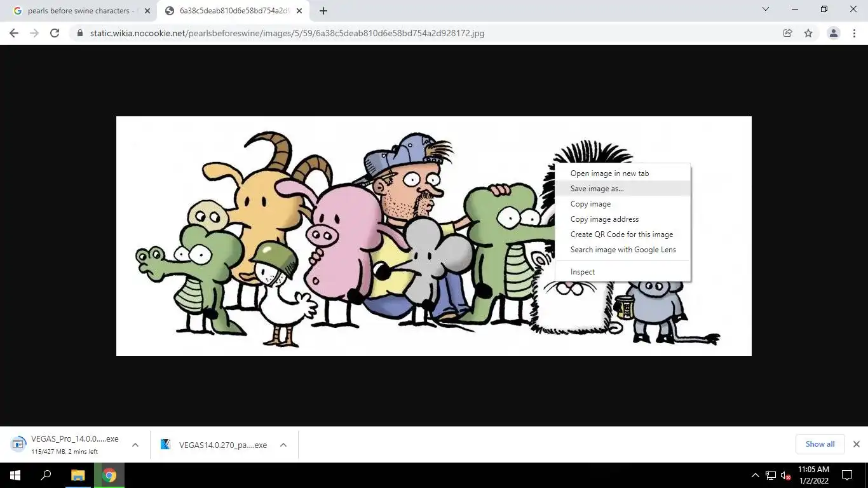View site information lock icon

pyautogui.click(x=80, y=33)
